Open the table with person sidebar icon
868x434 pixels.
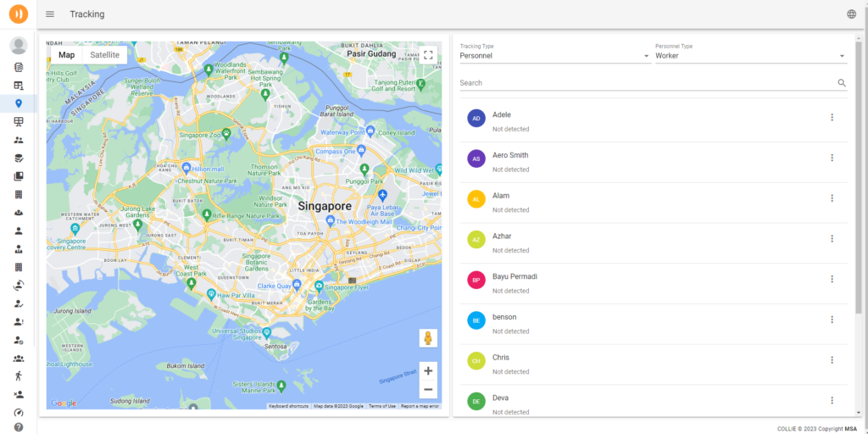19,86
